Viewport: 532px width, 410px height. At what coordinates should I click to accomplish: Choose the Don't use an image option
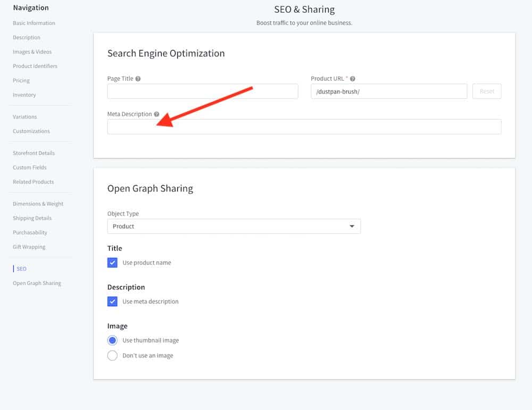pyautogui.click(x=112, y=356)
